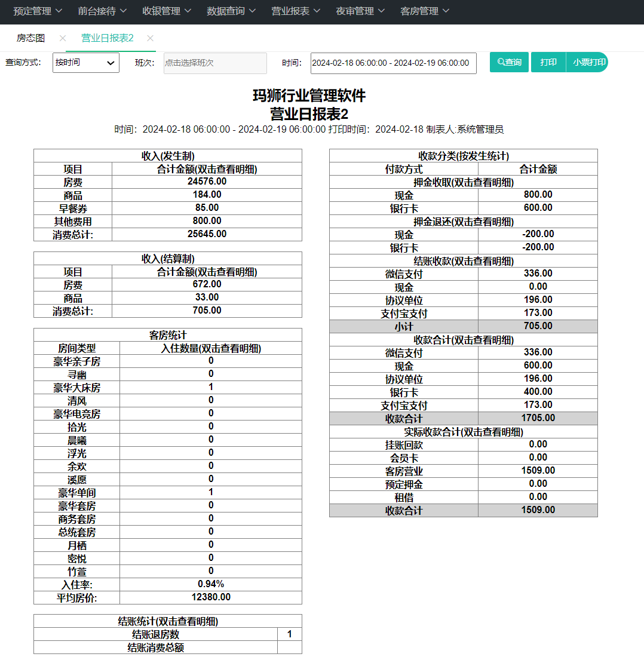Click the 时间 date range field
The width and height of the screenshot is (644, 669).
(394, 63)
